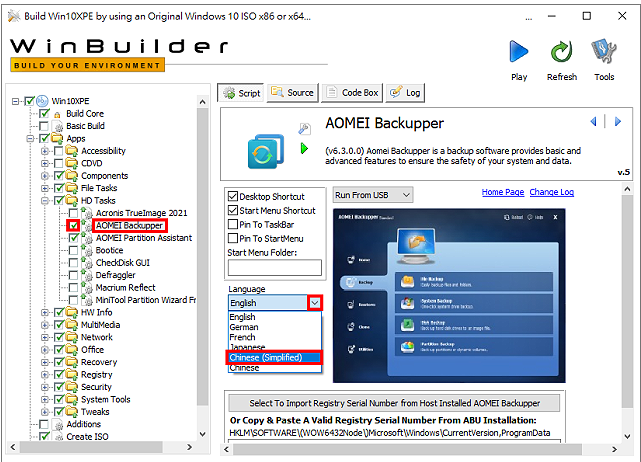Click the Start Menu Folder input field
This screenshot has height=462, width=641.
point(275,267)
